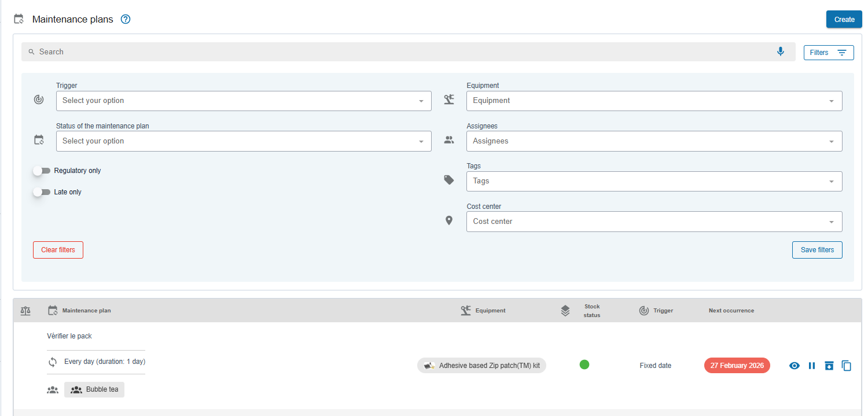Open the Equipment filter dropdown
The width and height of the screenshot is (868, 416).
pos(654,101)
